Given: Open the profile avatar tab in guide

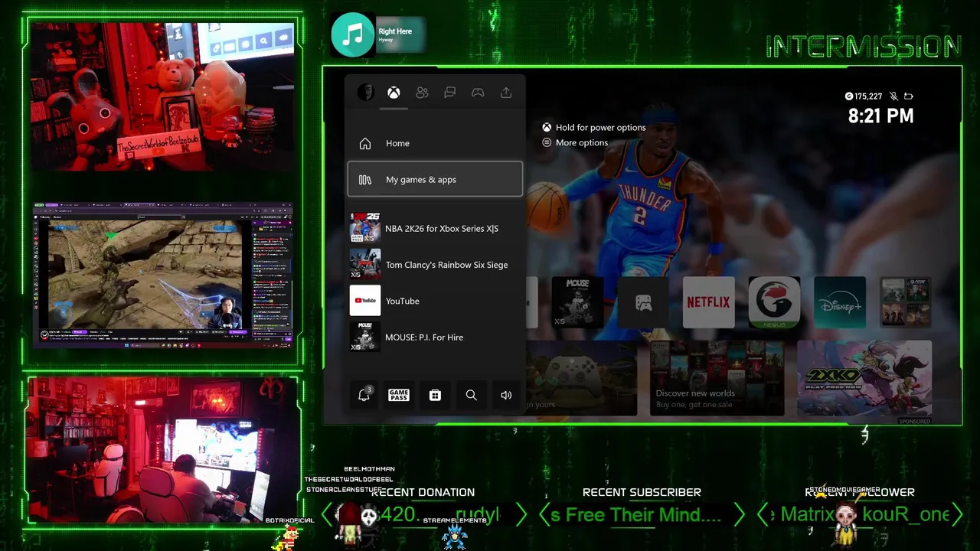Looking at the screenshot, I should [365, 93].
